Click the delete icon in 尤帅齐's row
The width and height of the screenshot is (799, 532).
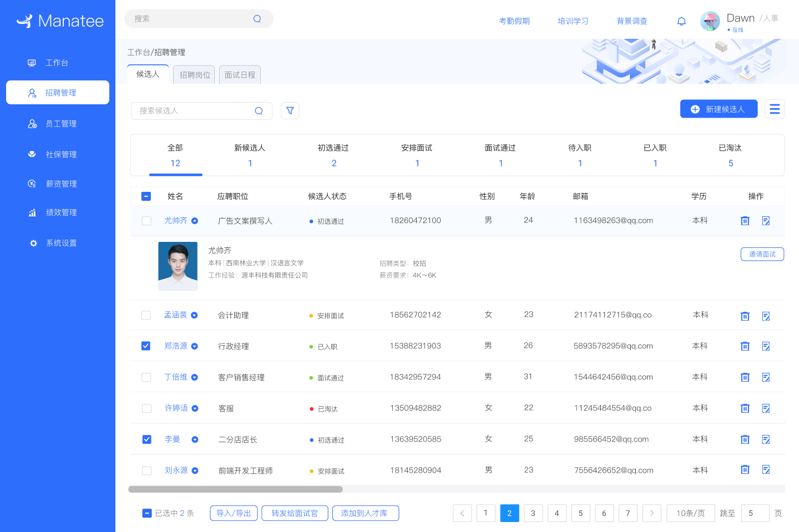(745, 220)
